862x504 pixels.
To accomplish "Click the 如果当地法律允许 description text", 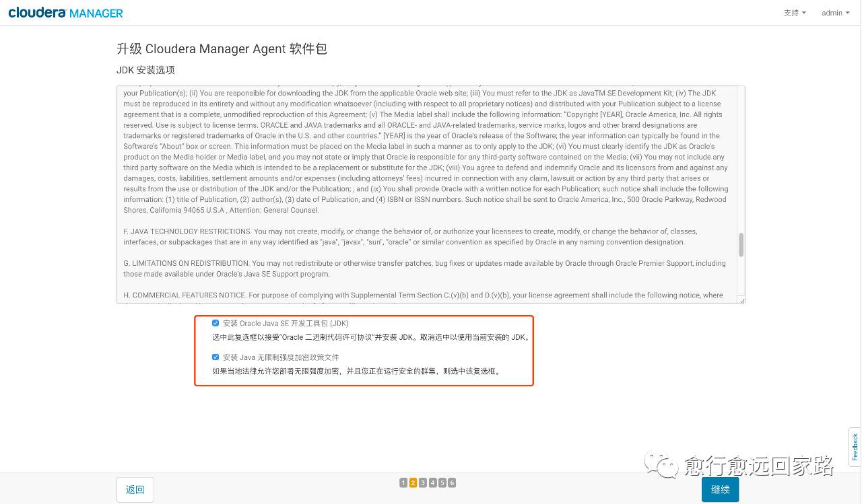I will pyautogui.click(x=357, y=371).
